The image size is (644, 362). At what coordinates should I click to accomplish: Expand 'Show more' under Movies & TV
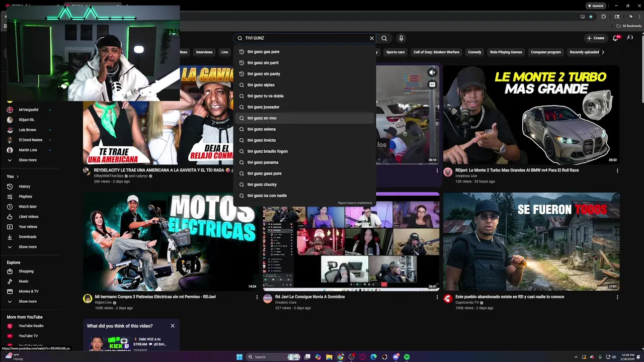tap(28, 302)
